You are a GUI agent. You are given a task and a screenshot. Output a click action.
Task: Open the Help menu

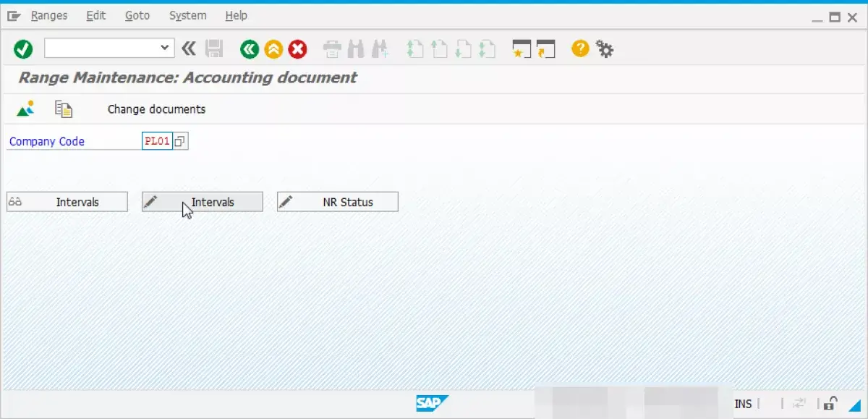tap(236, 15)
